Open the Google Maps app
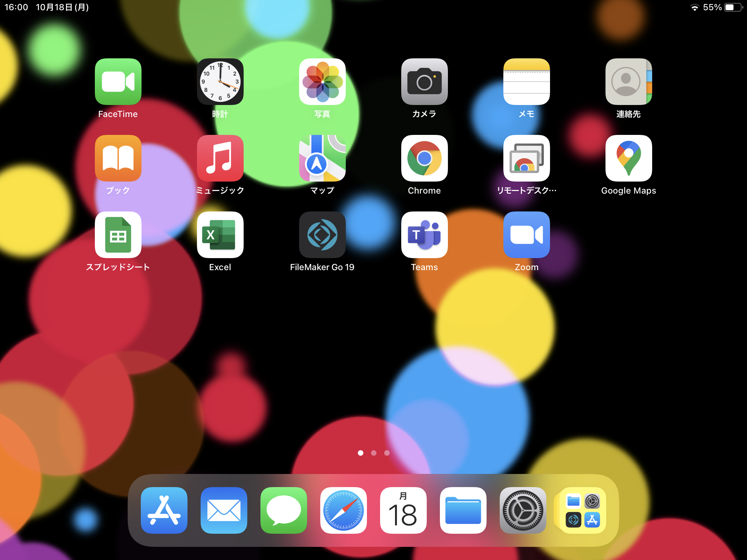The height and width of the screenshot is (560, 747). pyautogui.click(x=629, y=158)
